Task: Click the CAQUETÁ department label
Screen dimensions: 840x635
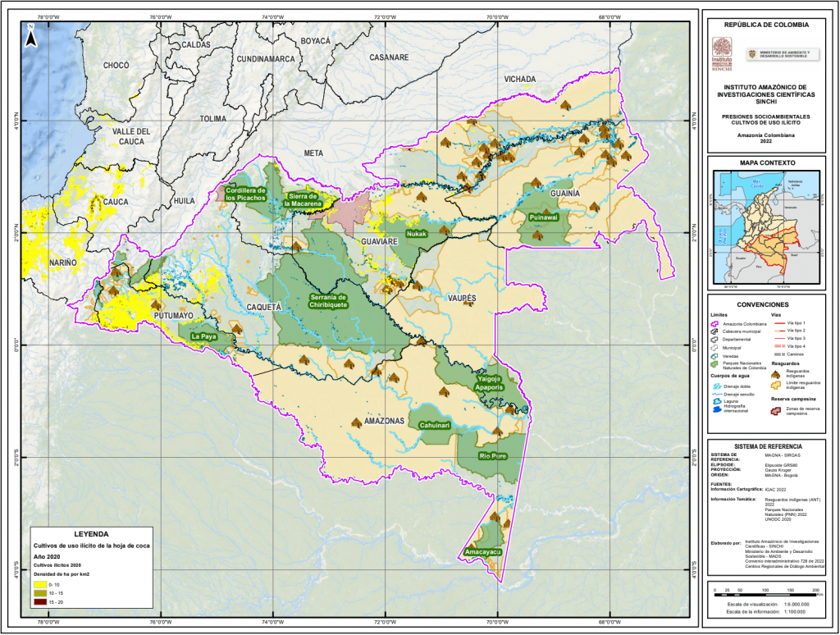Action: point(263,307)
